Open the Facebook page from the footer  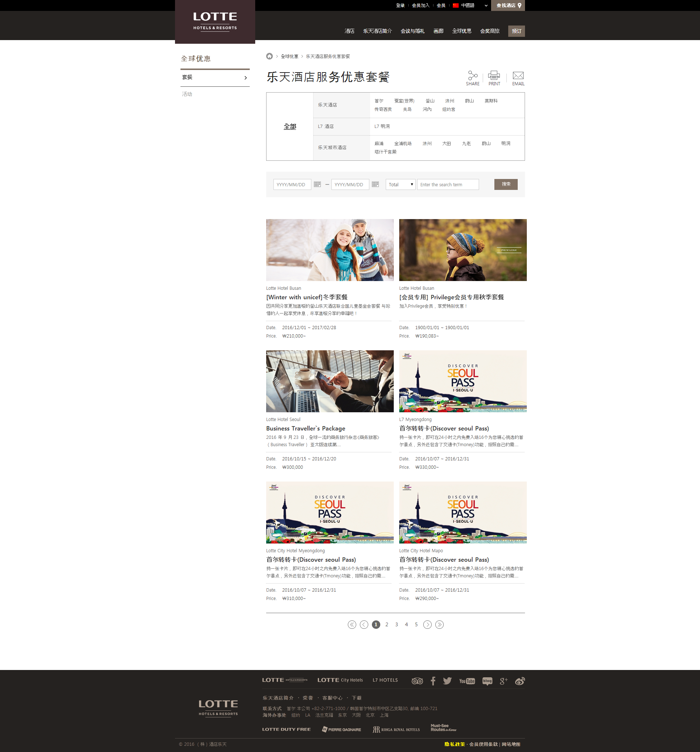pos(433,681)
